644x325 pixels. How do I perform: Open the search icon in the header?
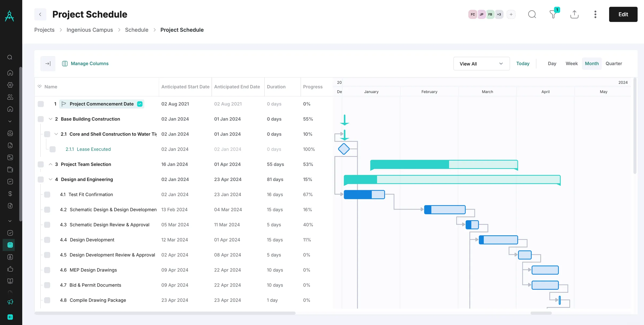tap(532, 14)
